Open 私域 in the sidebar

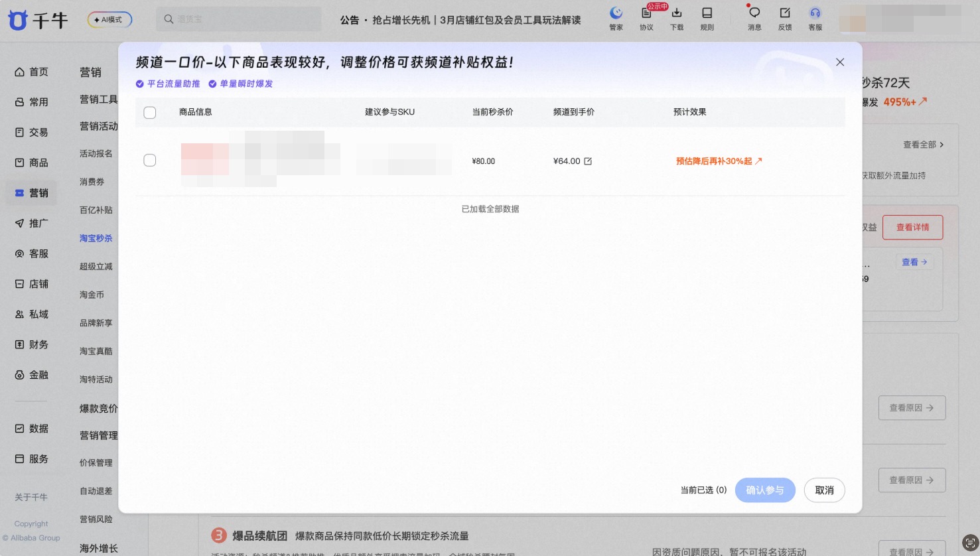pos(32,314)
